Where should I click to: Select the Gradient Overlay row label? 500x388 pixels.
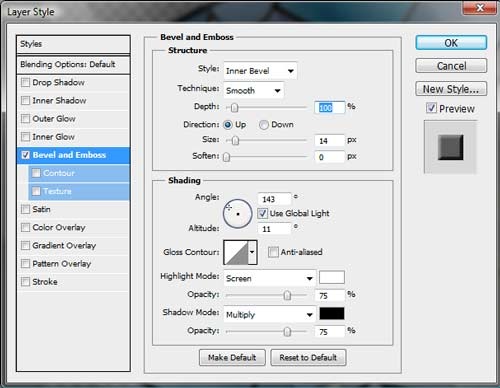point(64,246)
